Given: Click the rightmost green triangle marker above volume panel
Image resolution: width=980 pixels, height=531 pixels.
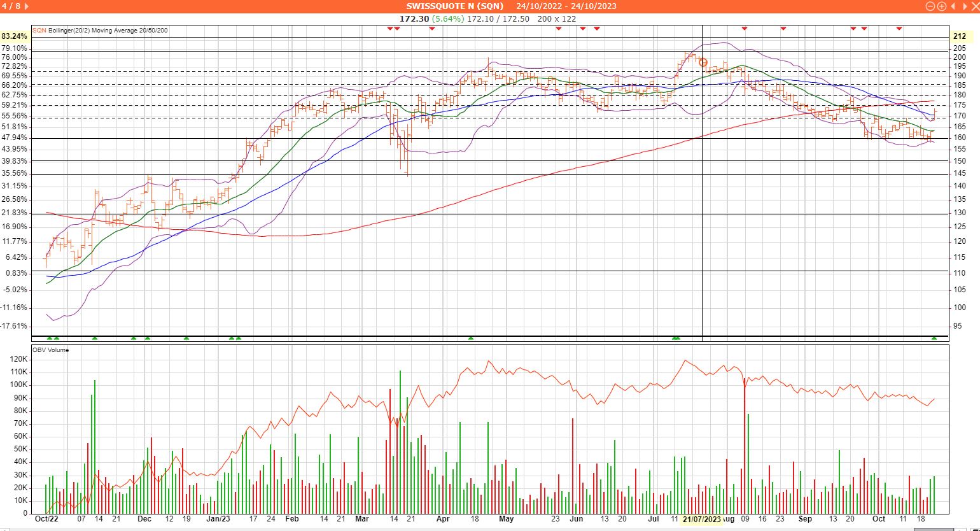Looking at the screenshot, I should (934, 338).
